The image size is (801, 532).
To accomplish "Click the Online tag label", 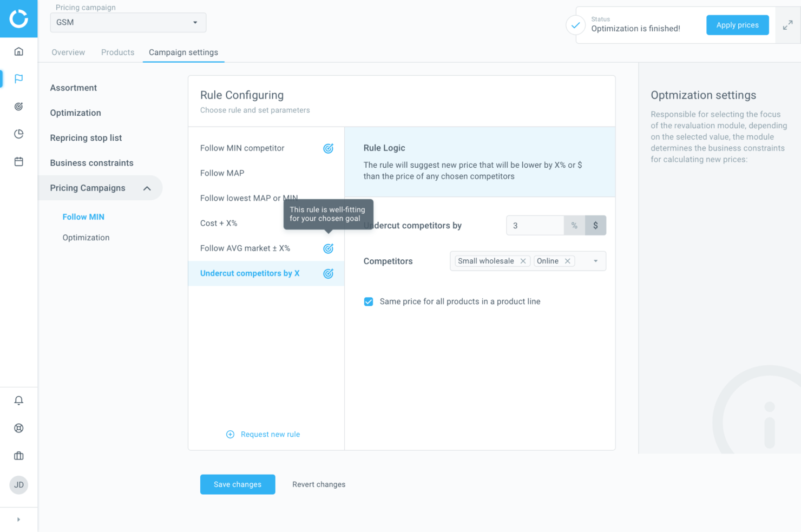I will pyautogui.click(x=548, y=261).
